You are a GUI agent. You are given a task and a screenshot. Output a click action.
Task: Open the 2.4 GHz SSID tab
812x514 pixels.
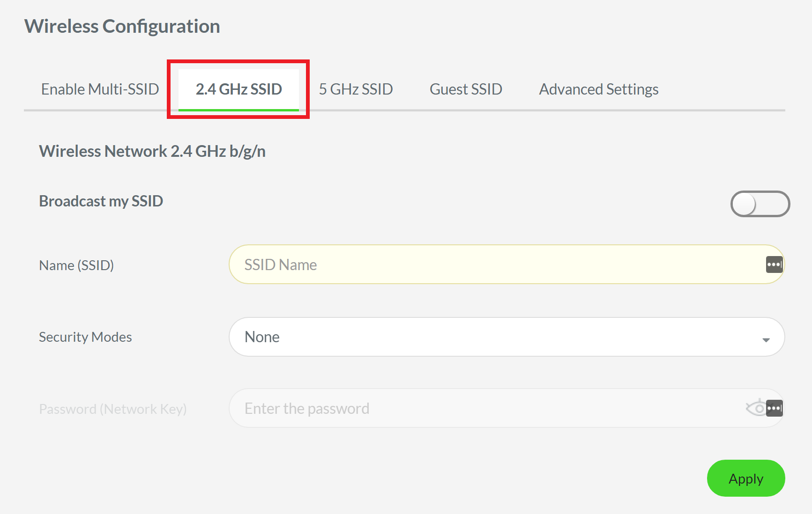click(x=239, y=89)
